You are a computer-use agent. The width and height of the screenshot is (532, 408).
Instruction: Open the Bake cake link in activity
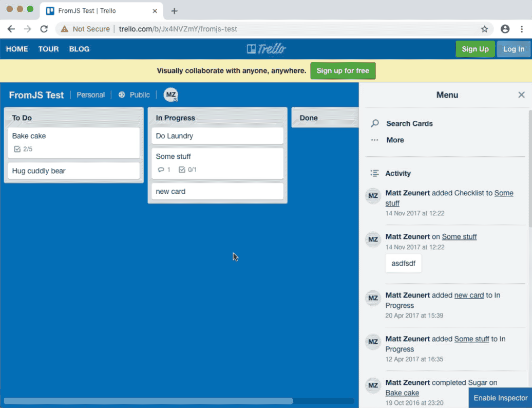402,393
